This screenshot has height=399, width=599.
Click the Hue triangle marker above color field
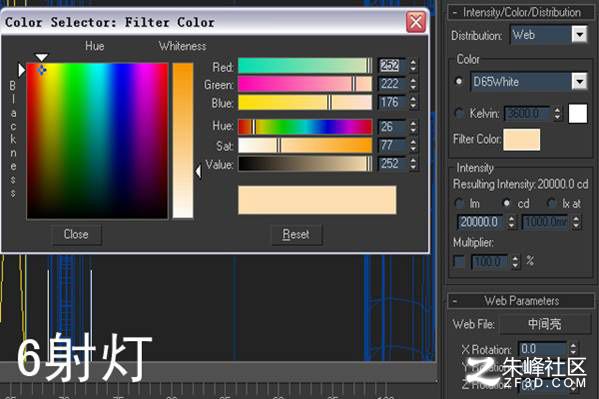(x=42, y=57)
